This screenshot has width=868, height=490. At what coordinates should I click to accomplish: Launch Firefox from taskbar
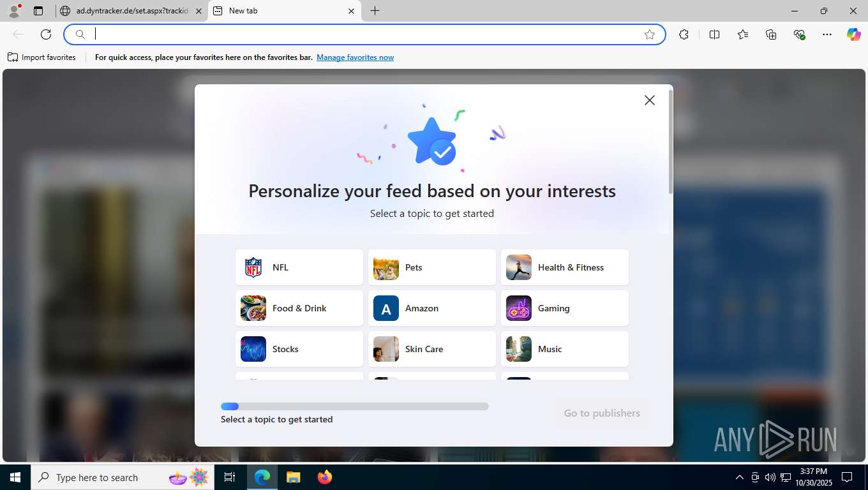[x=325, y=477]
